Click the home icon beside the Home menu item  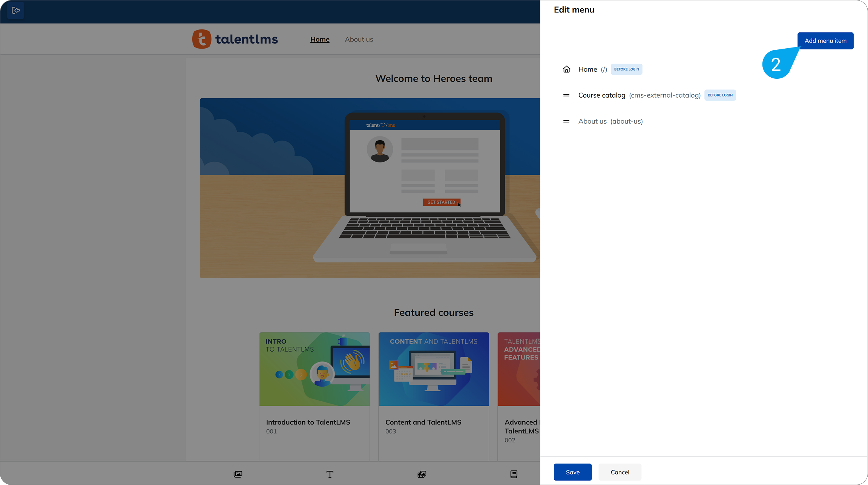pyautogui.click(x=567, y=69)
